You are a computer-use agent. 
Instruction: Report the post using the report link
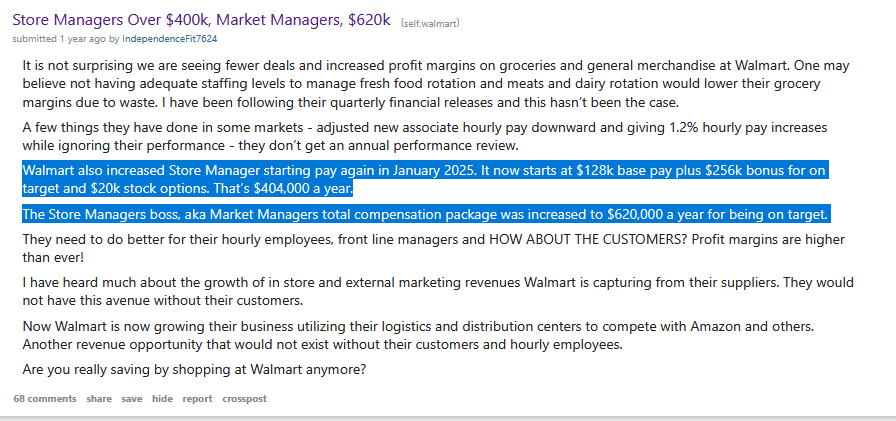197,399
